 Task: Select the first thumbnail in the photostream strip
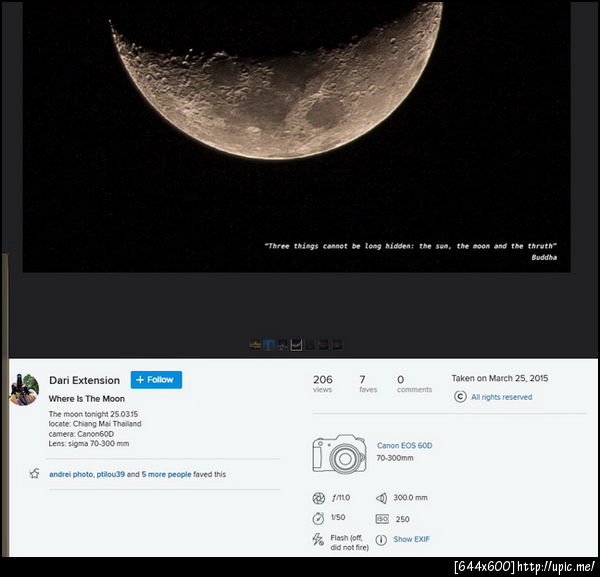[255, 345]
